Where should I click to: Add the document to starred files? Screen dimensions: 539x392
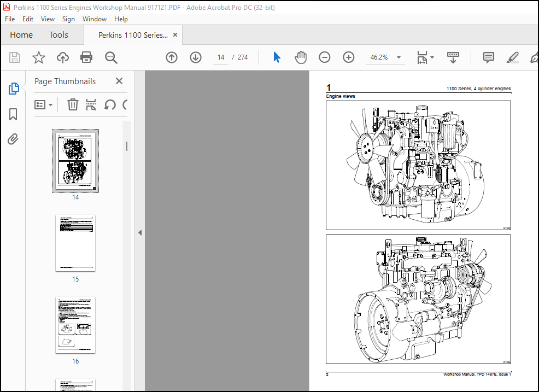coord(38,57)
